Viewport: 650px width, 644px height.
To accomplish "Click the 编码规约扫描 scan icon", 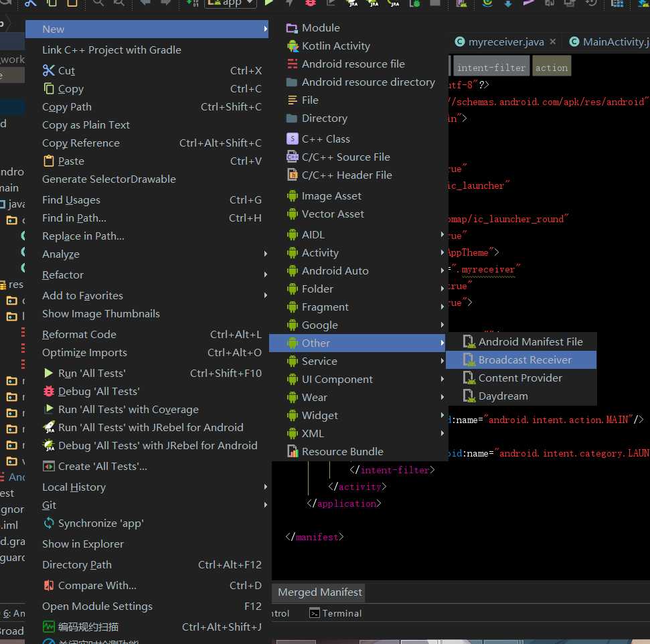I will click(x=48, y=627).
